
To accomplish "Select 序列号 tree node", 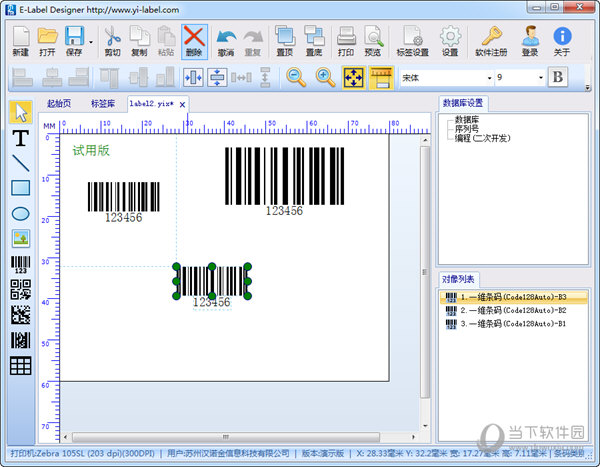I will click(466, 129).
